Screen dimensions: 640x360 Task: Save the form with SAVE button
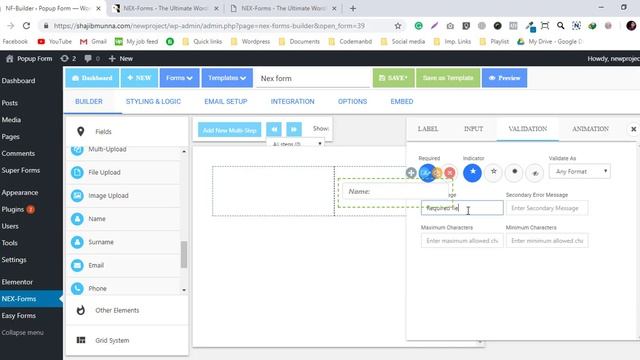pos(393,78)
